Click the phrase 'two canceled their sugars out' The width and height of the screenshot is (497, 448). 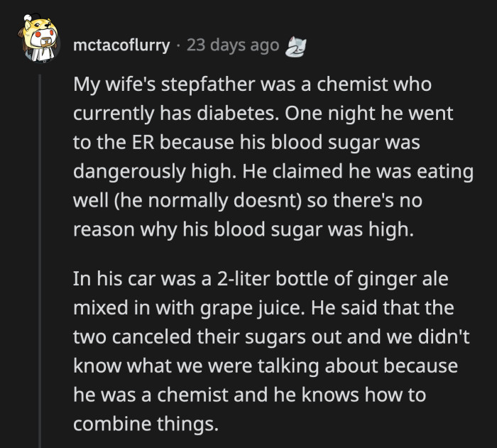tap(207, 337)
